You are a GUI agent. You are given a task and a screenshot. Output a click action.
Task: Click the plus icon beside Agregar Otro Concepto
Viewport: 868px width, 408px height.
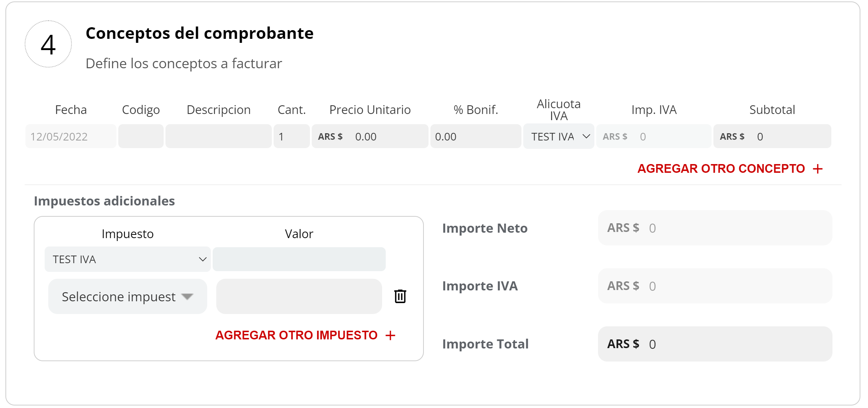pyautogui.click(x=818, y=169)
